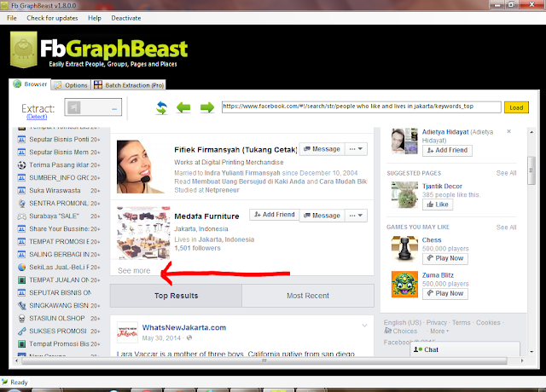Focus the Facebook URL address field
The image size is (546, 392).
click(362, 107)
